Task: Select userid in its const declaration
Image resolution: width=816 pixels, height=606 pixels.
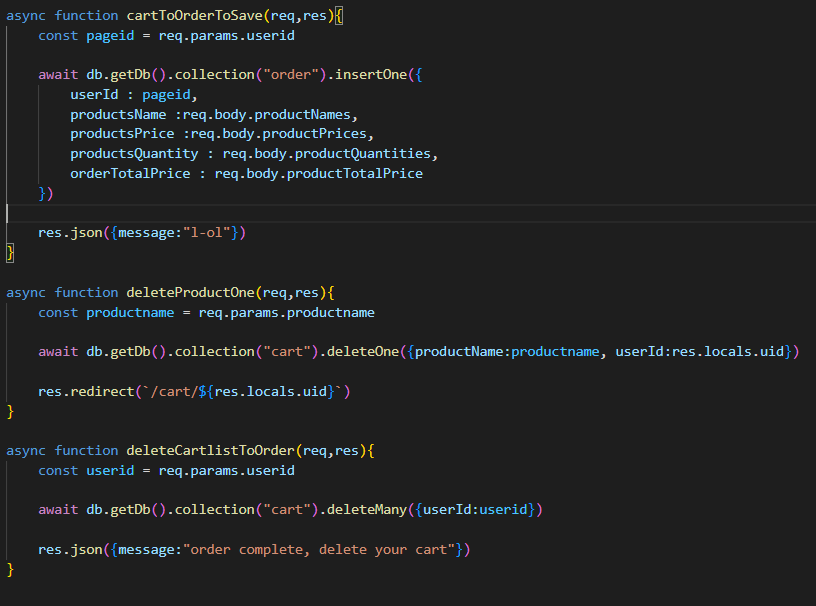Action: [x=110, y=471]
